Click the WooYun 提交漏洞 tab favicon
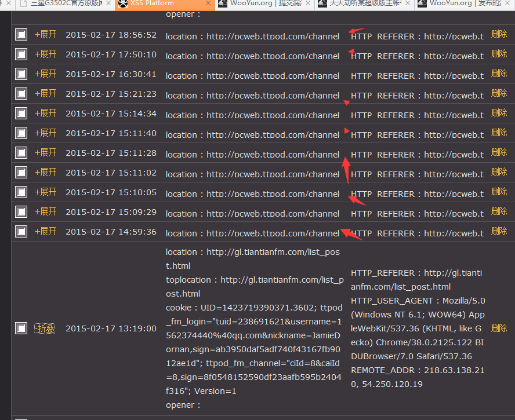515x420 pixels. (223, 3)
